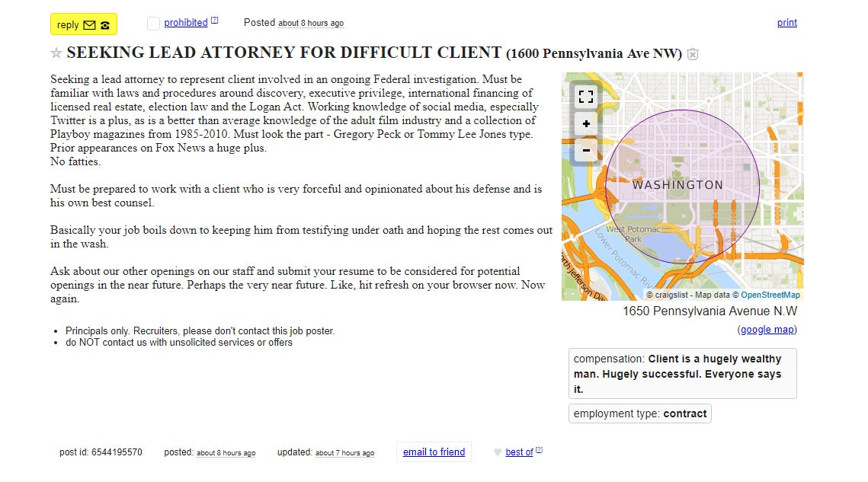Open the prohibited link
Image resolution: width=868 pixels, height=482 pixels.
click(186, 23)
